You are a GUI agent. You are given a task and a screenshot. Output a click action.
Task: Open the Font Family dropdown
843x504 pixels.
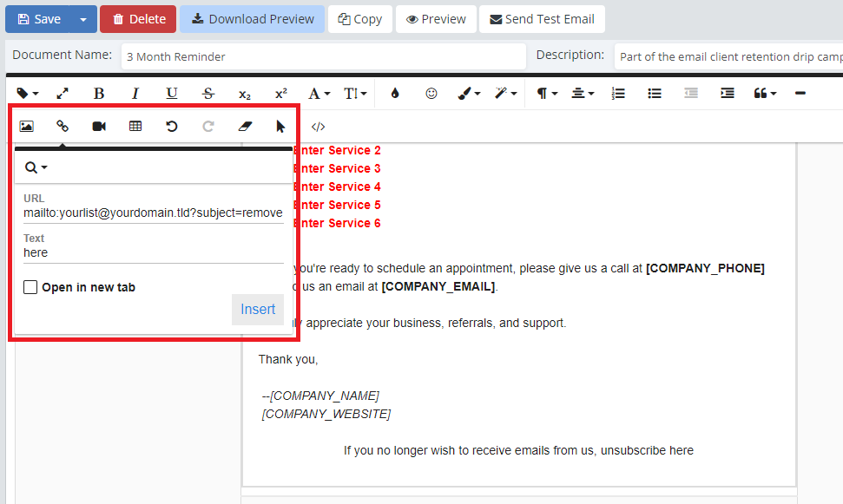pos(319,94)
